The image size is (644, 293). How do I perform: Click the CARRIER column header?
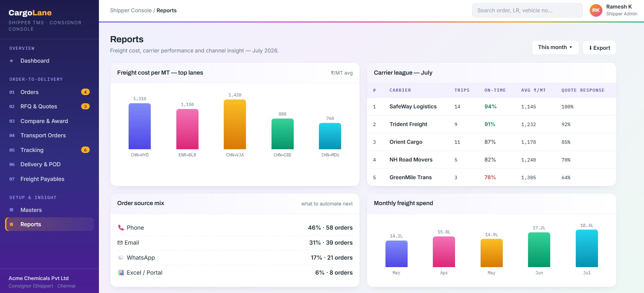(x=400, y=90)
